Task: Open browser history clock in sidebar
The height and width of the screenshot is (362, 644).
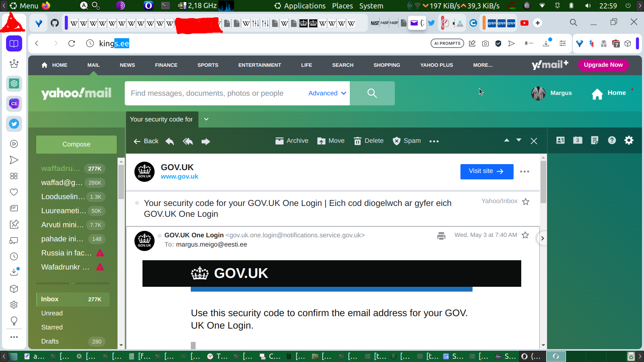Action: point(14,257)
